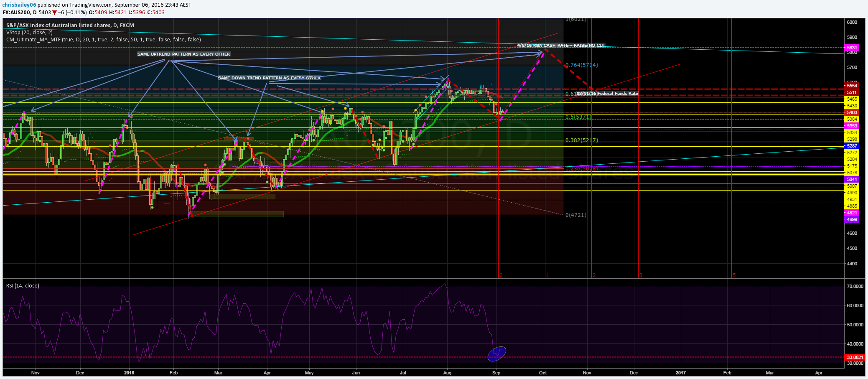Click the yellow 5465 price tag
Screen dimensions: 868x379
point(852,99)
